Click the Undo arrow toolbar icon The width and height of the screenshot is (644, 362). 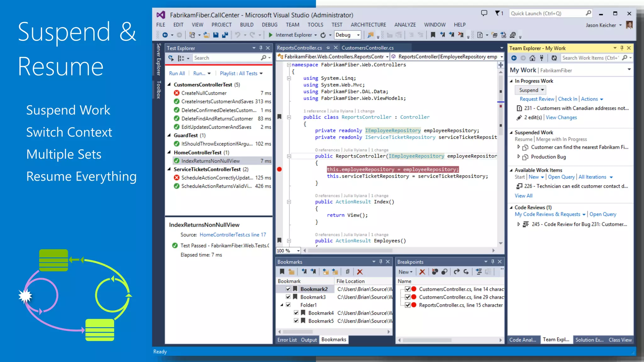[237, 35]
